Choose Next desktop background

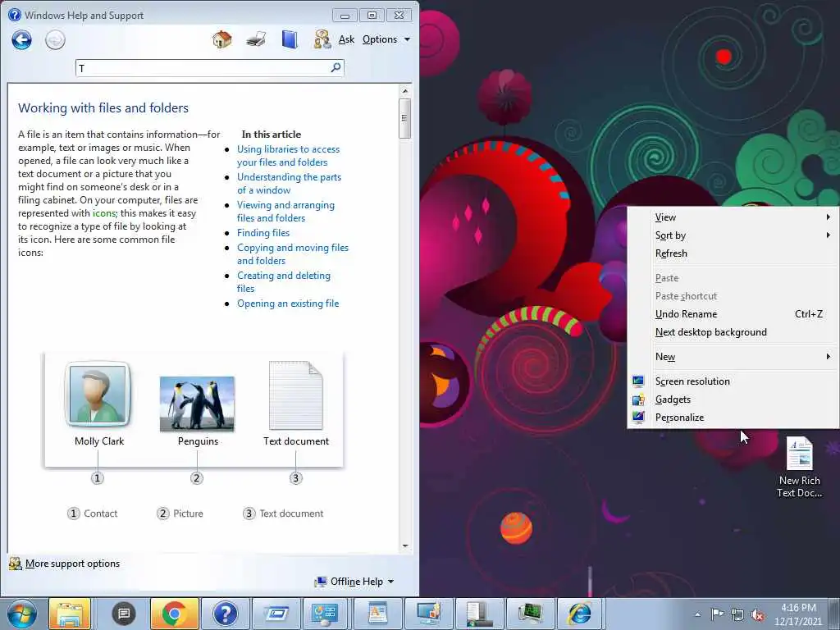[x=732, y=332]
